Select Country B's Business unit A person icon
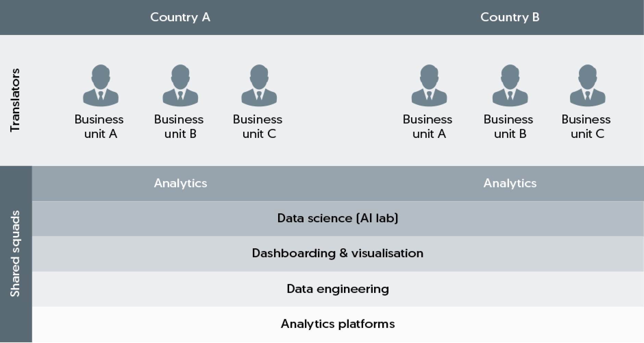This screenshot has height=343, width=644. (429, 85)
